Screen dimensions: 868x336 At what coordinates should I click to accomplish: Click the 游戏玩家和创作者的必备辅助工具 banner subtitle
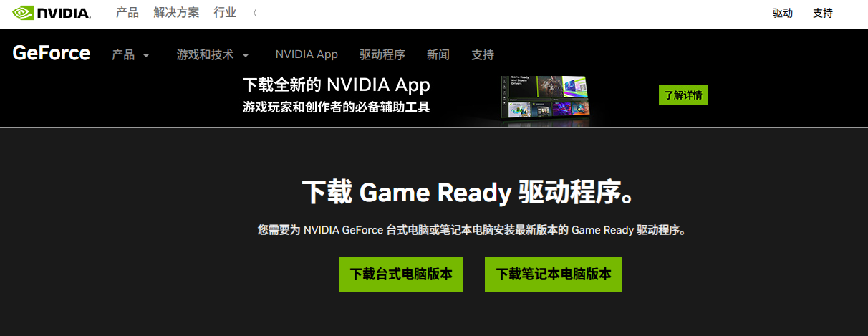pyautogui.click(x=336, y=107)
